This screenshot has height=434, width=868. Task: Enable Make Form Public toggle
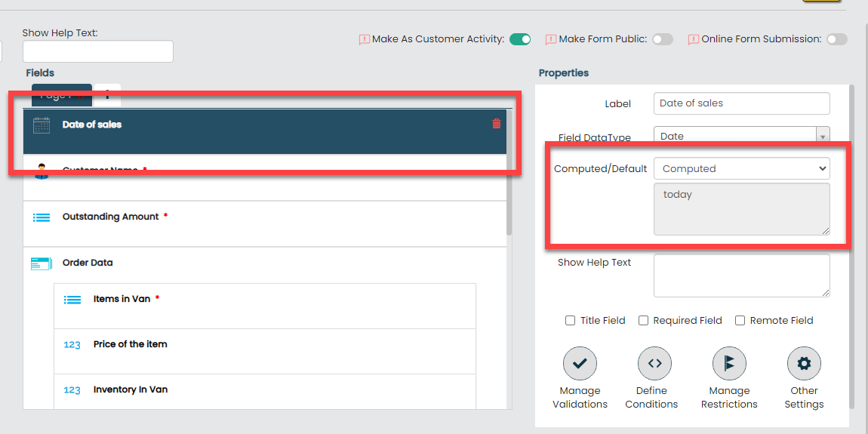(x=662, y=39)
